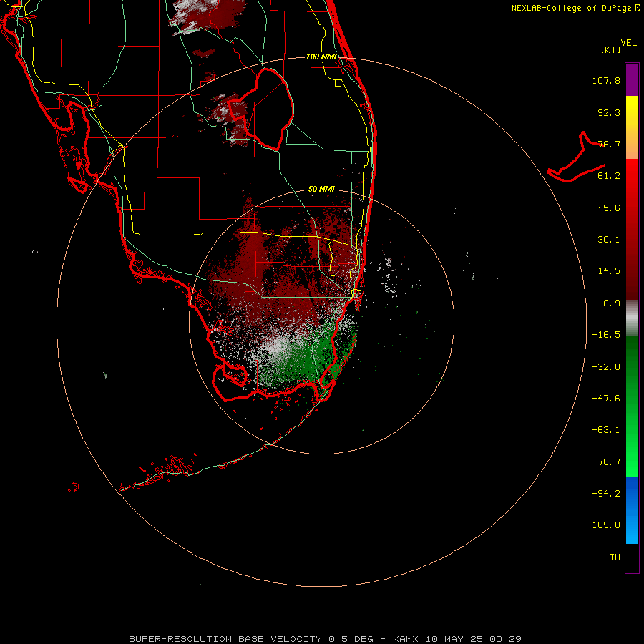The width and height of the screenshot is (644, 644).
Task: Select the -78.7 legend value
Action: [606, 462]
